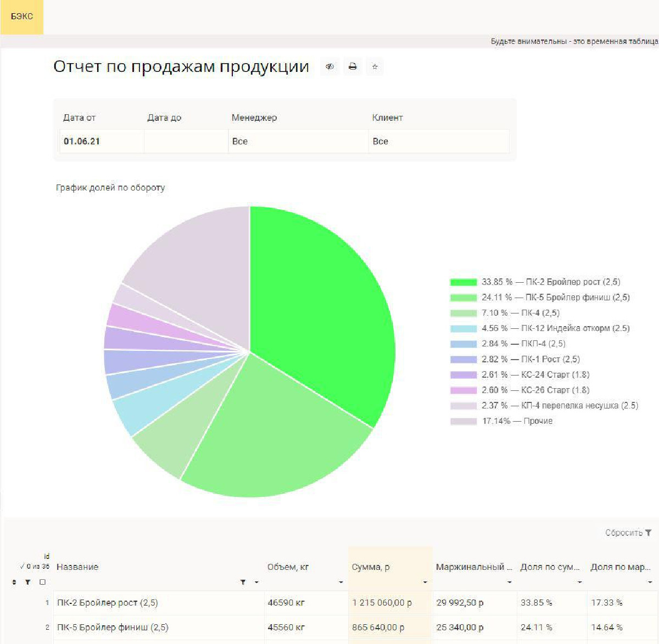This screenshot has height=644, width=659.
Task: Open the Маржинальный column dropdown arrow
Action: coord(509,582)
